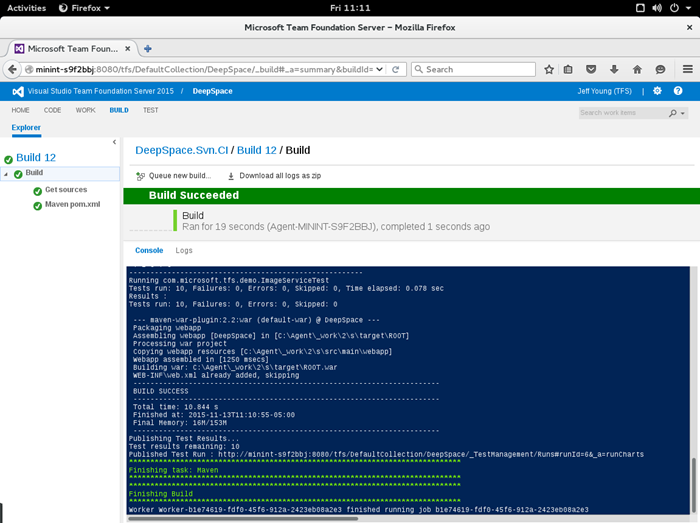Viewport: 700px width, 523px height.
Task: Click the Build node success check icon
Action: coord(18,174)
